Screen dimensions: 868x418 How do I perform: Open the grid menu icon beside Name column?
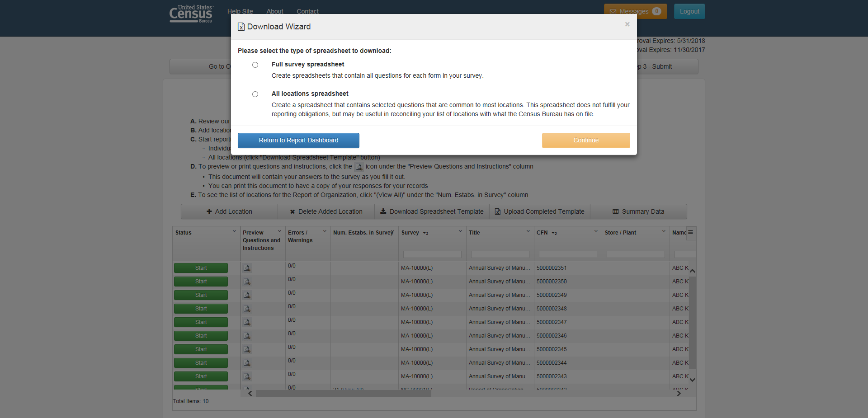click(690, 232)
